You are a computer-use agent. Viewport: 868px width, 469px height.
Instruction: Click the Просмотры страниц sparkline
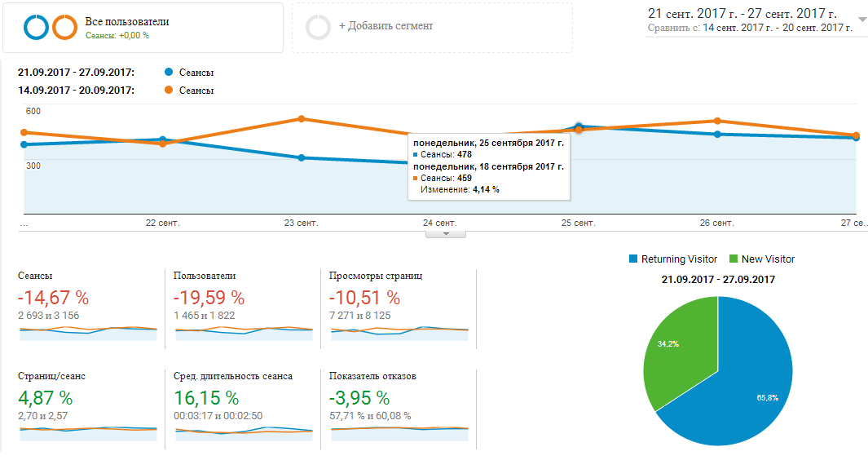click(x=399, y=333)
